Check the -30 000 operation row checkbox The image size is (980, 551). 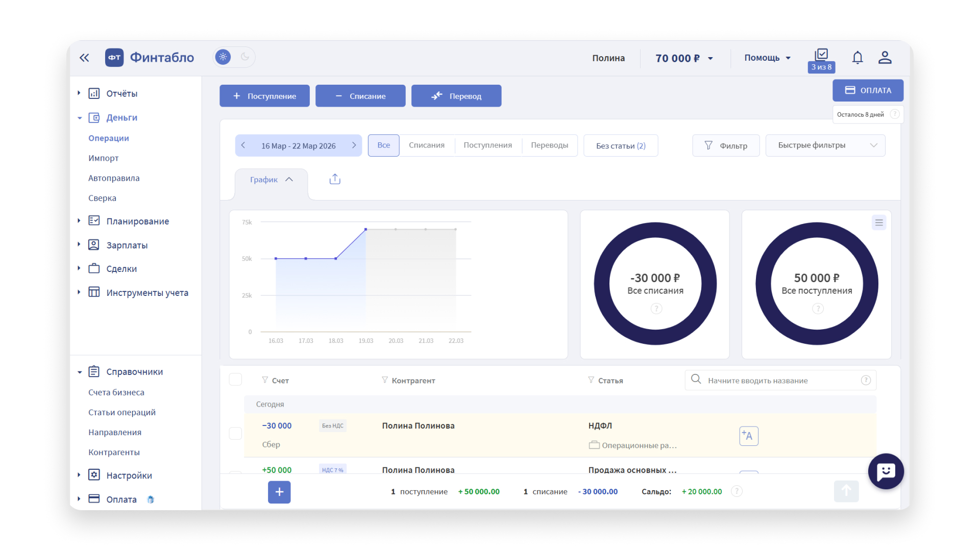[235, 434]
